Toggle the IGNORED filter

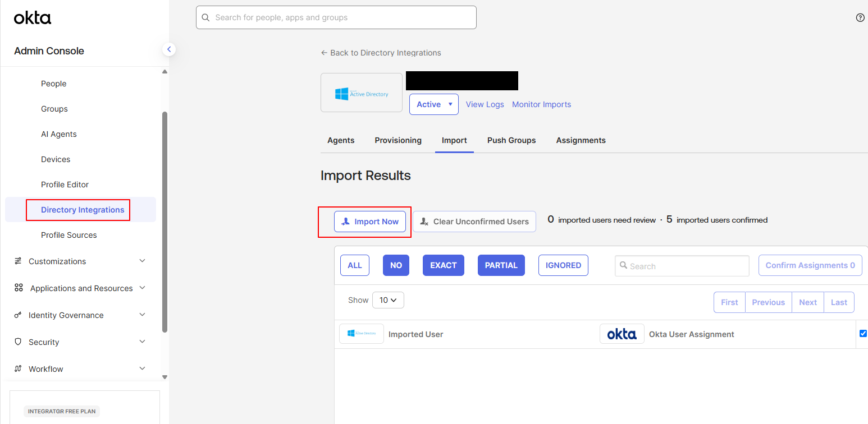click(563, 265)
